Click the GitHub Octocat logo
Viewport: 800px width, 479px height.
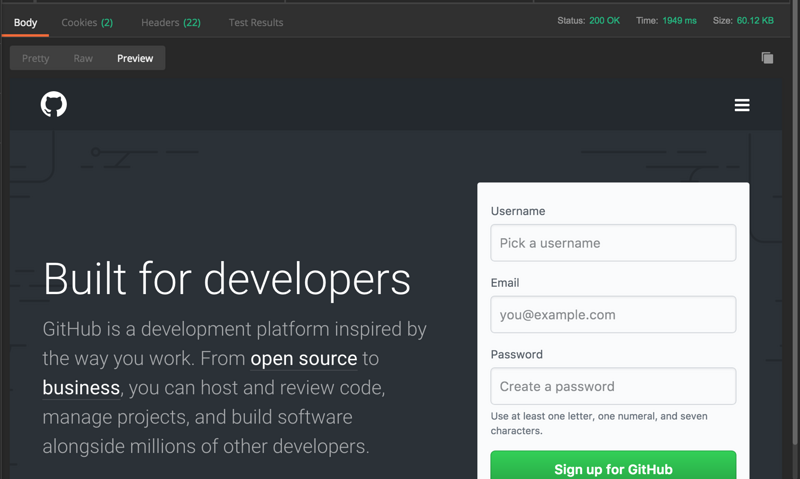tap(54, 104)
